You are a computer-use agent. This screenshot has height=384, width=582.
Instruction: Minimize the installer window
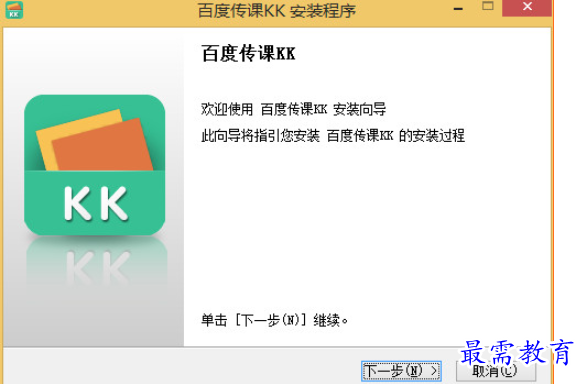pyautogui.click(x=458, y=8)
